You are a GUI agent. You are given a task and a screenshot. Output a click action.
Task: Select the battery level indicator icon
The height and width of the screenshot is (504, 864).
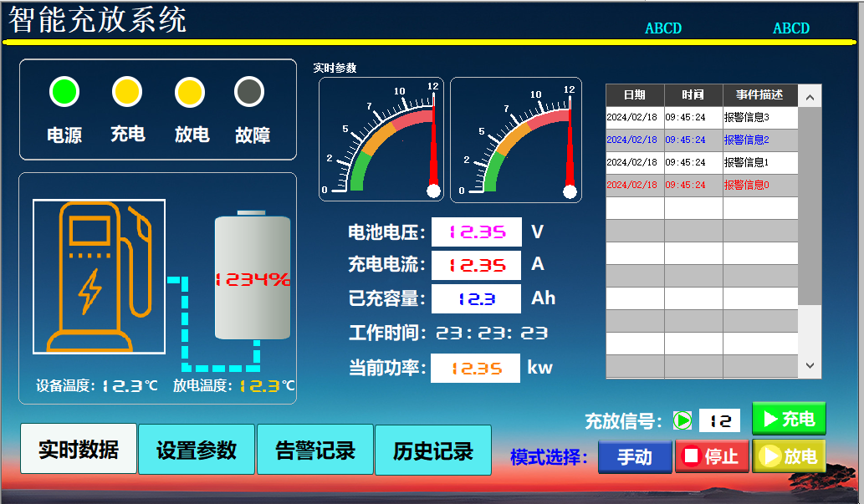[x=250, y=276]
